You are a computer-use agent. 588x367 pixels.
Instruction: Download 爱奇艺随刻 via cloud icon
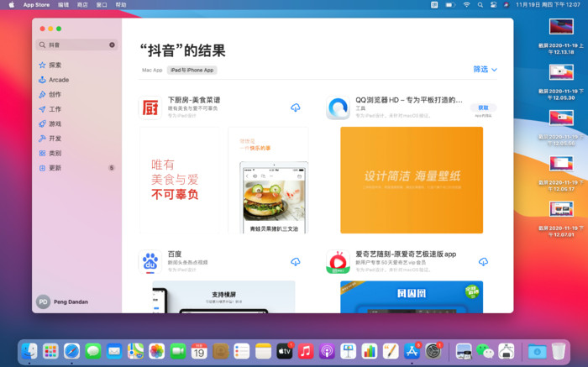(483, 262)
